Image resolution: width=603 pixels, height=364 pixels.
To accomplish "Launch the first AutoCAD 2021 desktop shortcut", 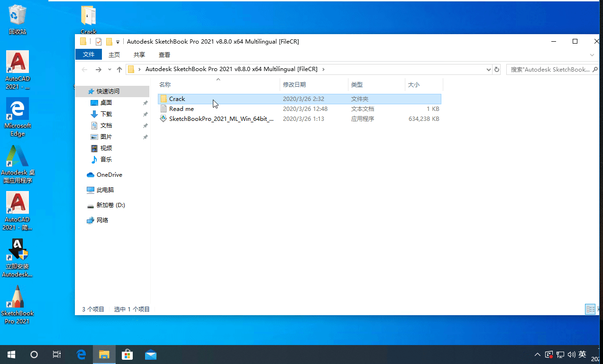I will [18, 70].
